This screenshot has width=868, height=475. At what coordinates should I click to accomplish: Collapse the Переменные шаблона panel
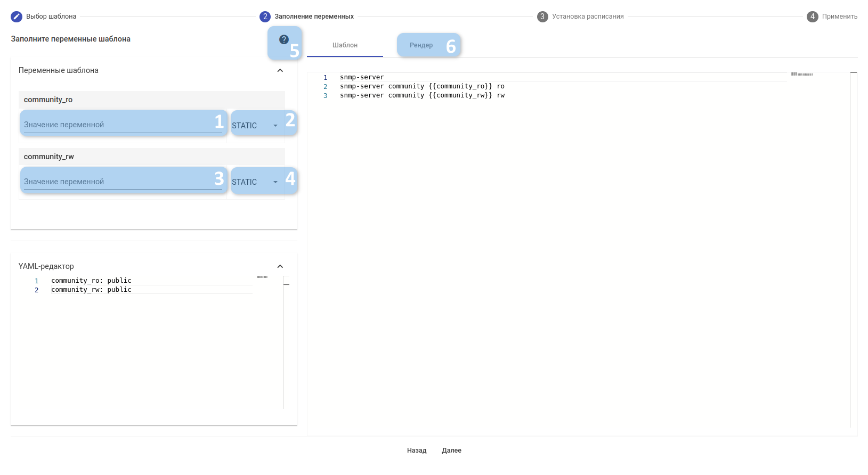coord(280,70)
